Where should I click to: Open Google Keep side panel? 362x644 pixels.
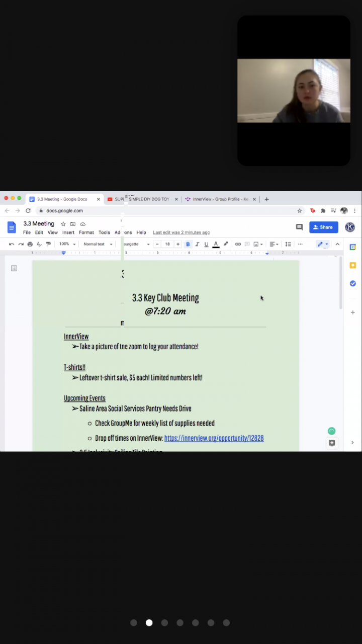[x=353, y=265]
